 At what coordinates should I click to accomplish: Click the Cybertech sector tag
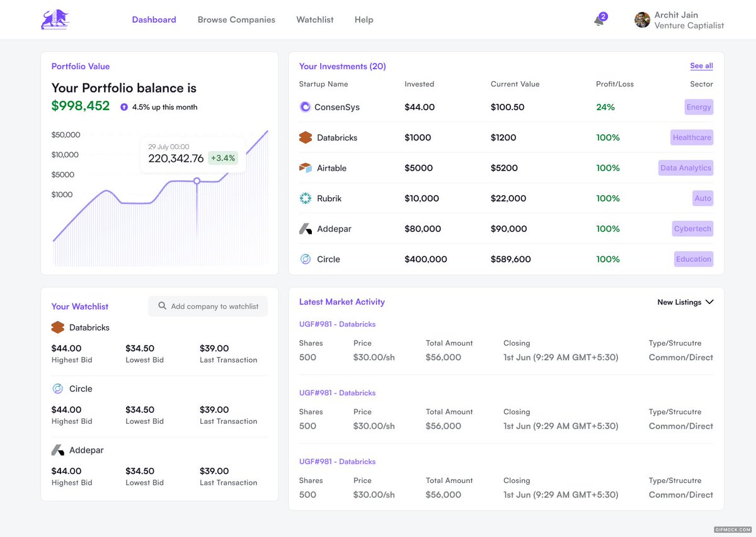(x=693, y=229)
